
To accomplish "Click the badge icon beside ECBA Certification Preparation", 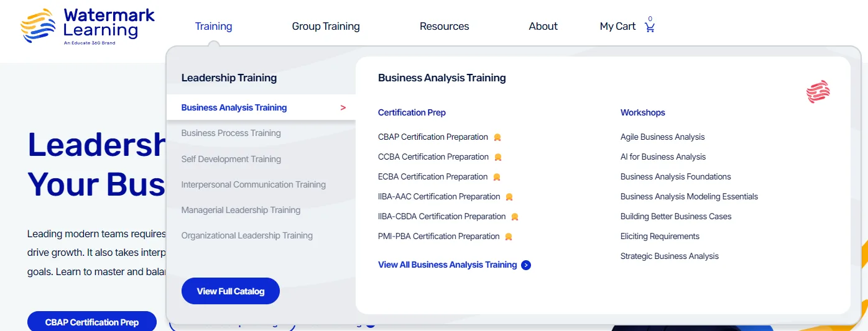I will pyautogui.click(x=497, y=177).
